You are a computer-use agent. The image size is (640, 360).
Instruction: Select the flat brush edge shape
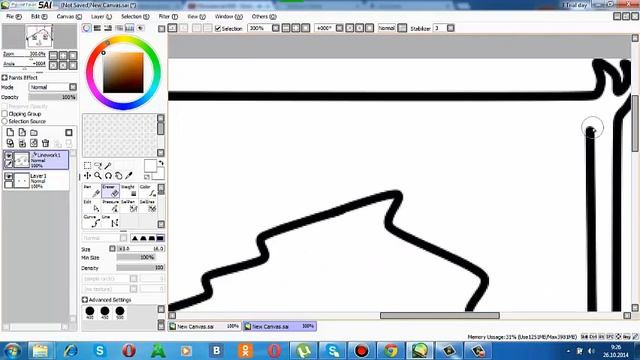tap(160, 238)
